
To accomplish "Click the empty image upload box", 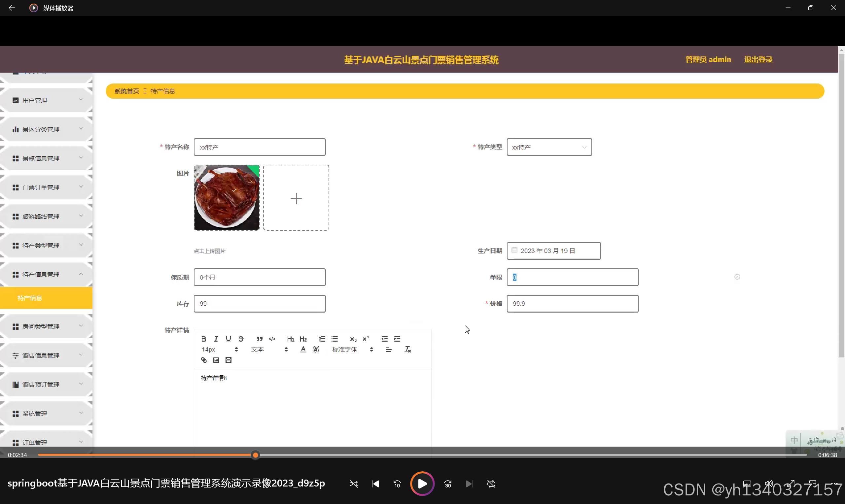I will 296,198.
